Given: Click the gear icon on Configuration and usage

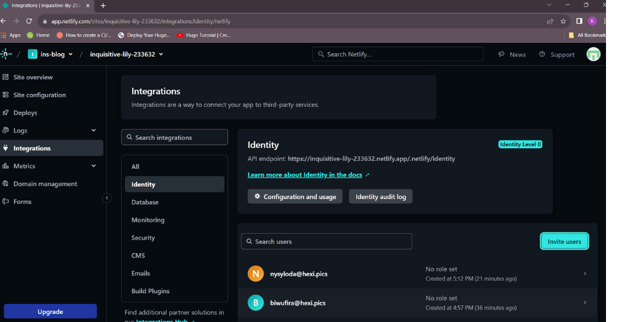Looking at the screenshot, I should [257, 196].
